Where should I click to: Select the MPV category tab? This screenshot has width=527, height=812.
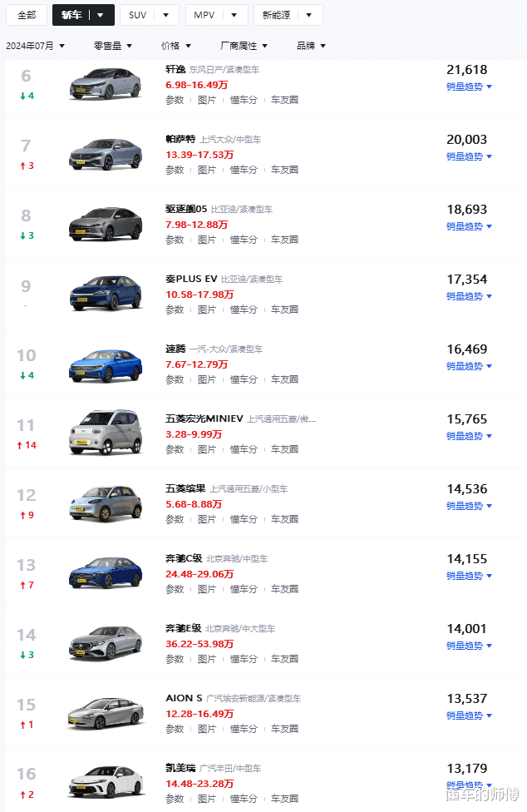(x=204, y=15)
